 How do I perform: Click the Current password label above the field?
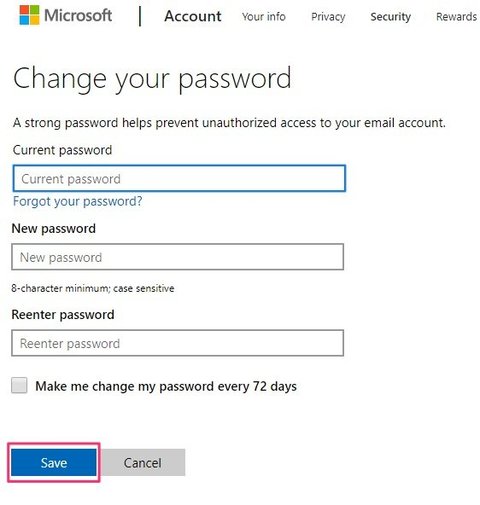(x=62, y=150)
